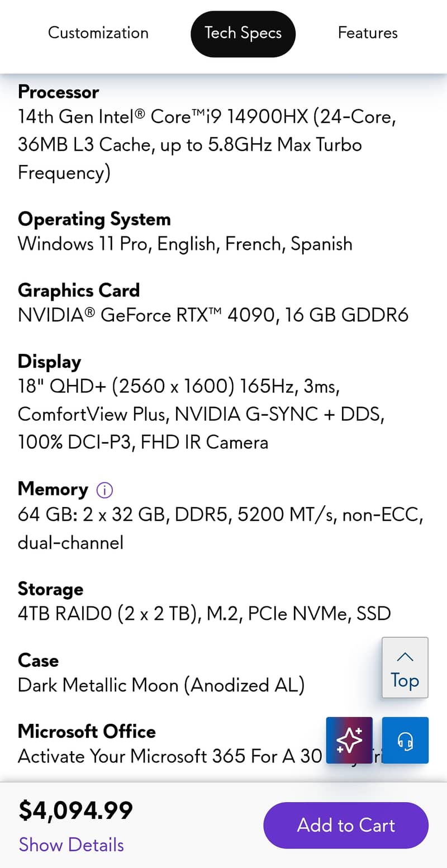
Task: Click the Microsoft Office heading
Action: (x=87, y=731)
